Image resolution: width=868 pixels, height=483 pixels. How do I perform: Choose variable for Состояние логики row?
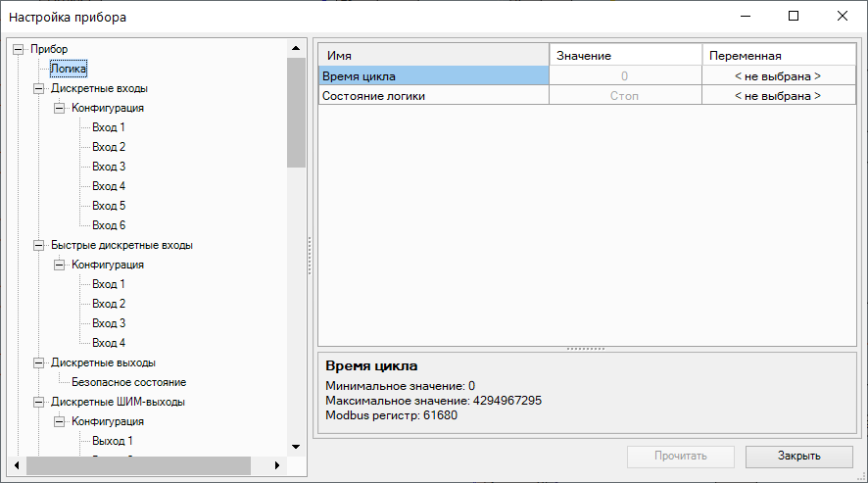pos(778,96)
